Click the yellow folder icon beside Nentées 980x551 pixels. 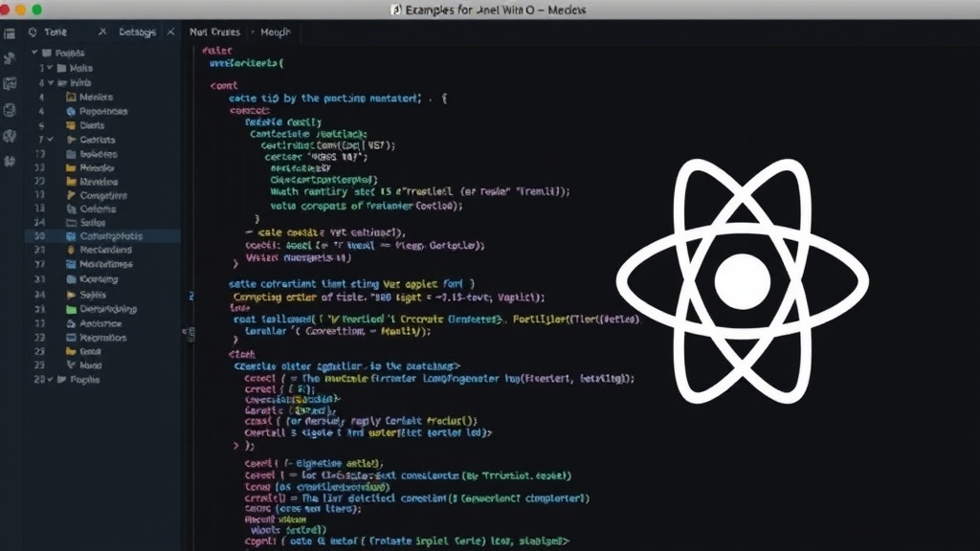click(x=71, y=182)
